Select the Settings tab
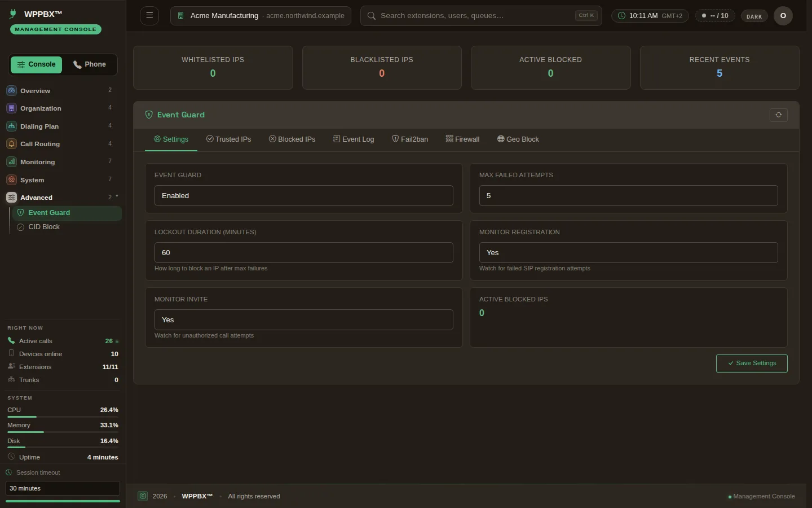Screen dimensions: 812x508 (171, 139)
